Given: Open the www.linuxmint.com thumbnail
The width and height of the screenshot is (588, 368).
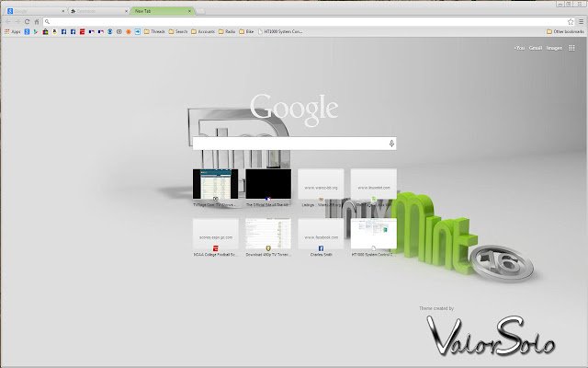Looking at the screenshot, I should click(x=374, y=184).
